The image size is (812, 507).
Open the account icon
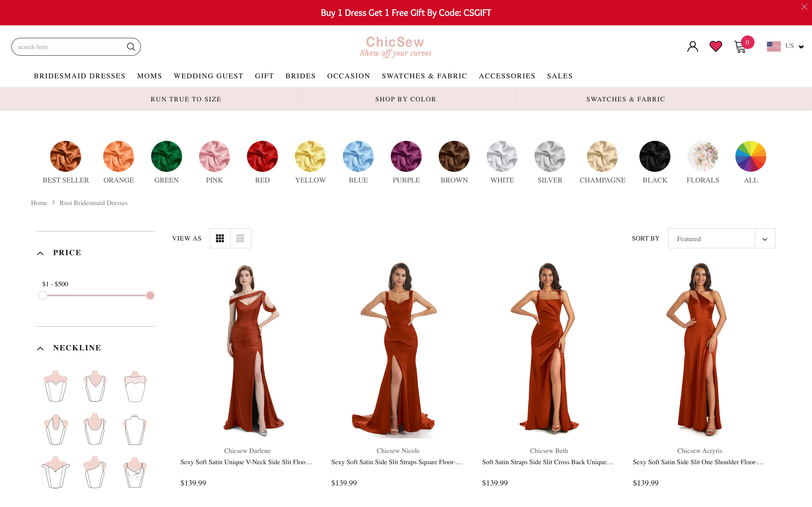click(x=692, y=46)
